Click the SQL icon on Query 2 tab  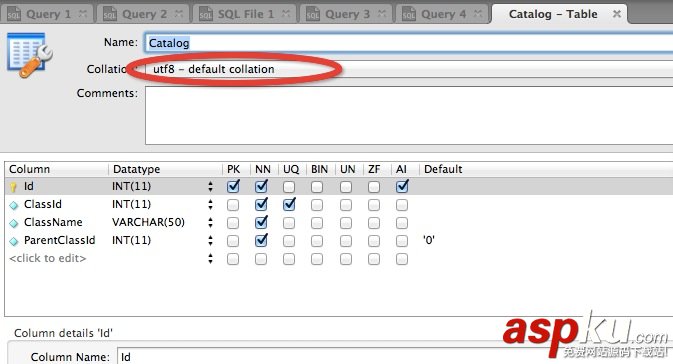(x=110, y=14)
